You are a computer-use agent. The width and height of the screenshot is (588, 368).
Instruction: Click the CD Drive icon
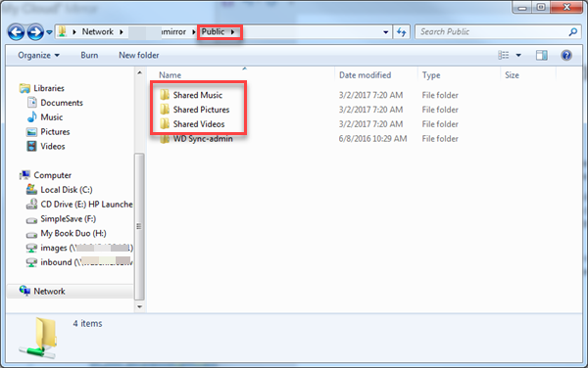(x=32, y=204)
